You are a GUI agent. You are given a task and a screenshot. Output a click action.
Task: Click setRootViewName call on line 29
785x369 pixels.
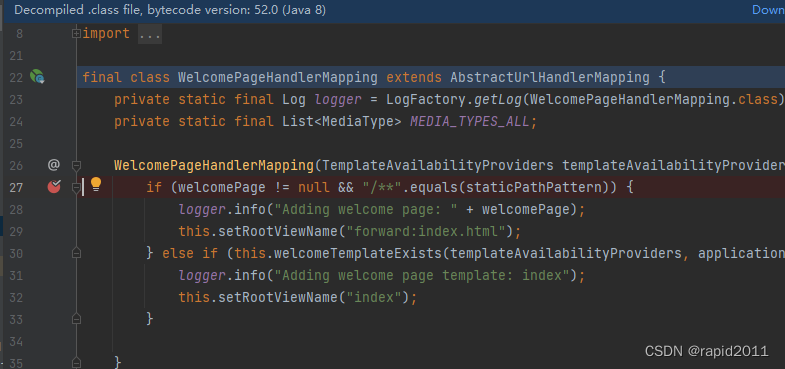click(x=278, y=231)
